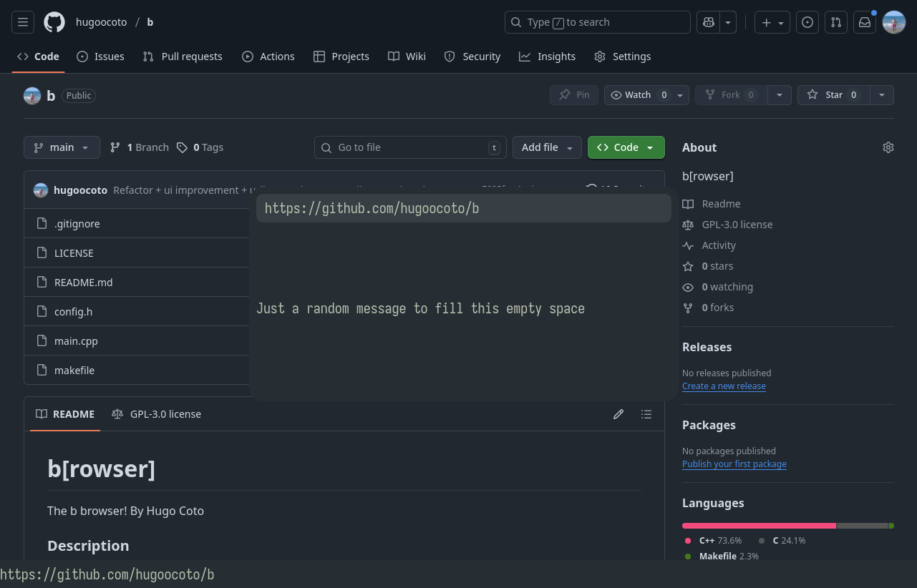Open the green Code clone dropdown
Viewport: 917px width, 588px height.
[x=626, y=147]
